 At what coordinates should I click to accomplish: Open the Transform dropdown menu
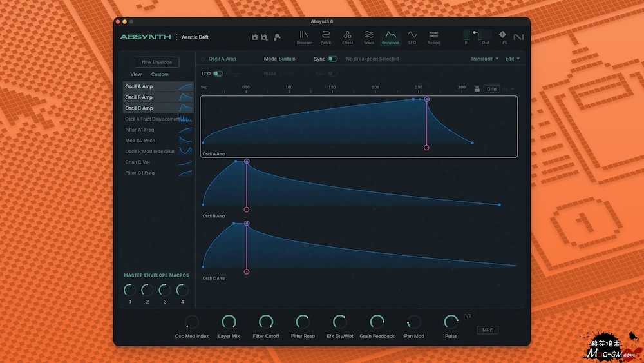click(484, 59)
